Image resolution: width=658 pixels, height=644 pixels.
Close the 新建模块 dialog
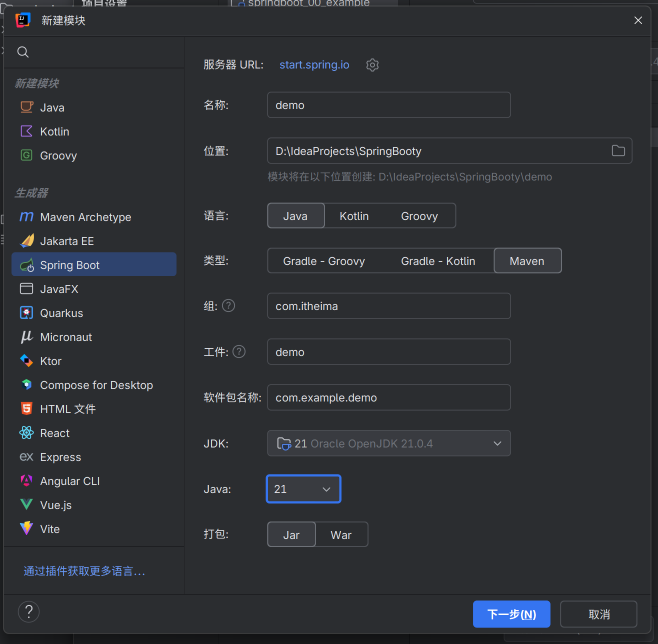638,20
